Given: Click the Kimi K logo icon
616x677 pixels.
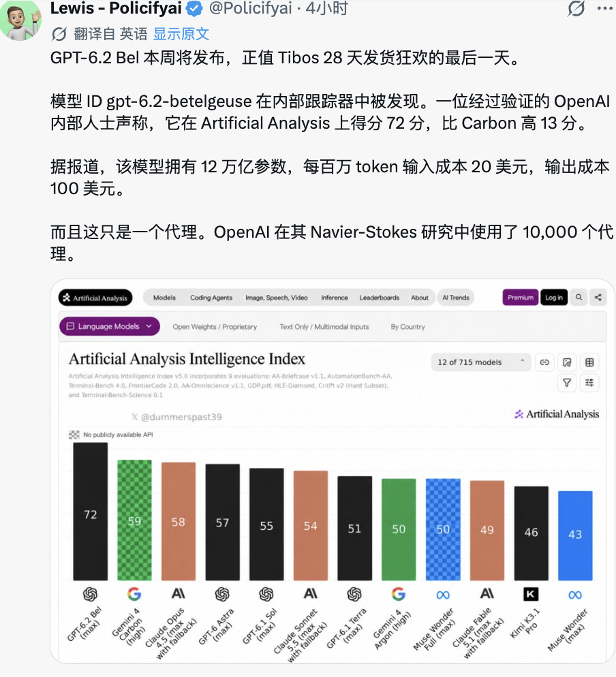Looking at the screenshot, I should tap(531, 595).
